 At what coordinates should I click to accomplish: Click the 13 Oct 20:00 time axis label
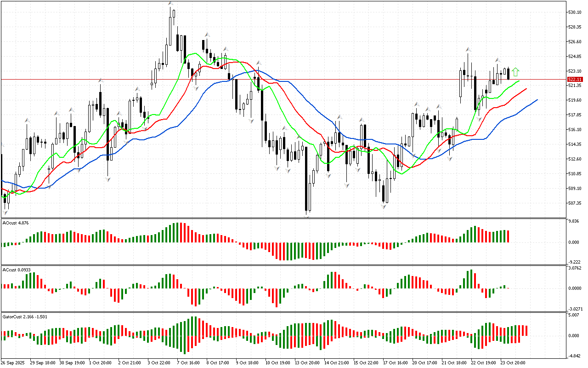click(x=307, y=362)
